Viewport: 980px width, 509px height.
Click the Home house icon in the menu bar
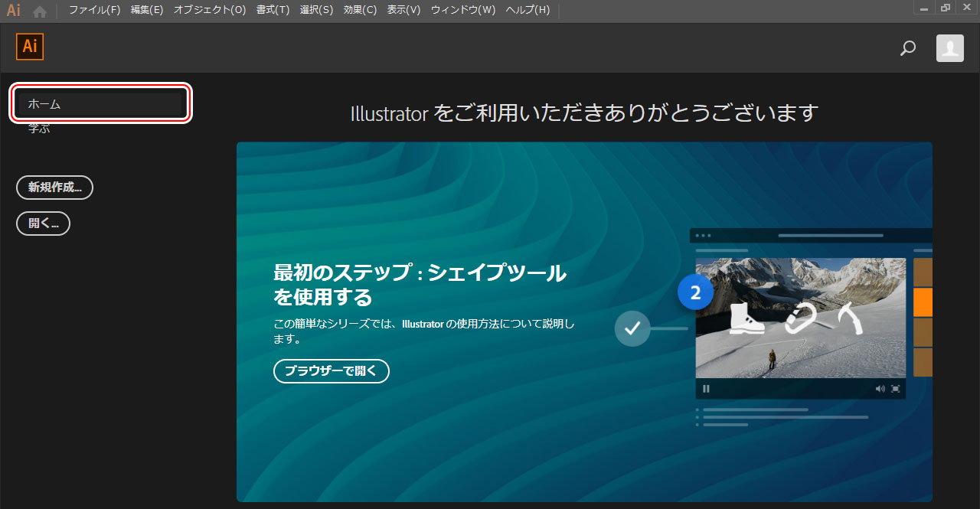40,11
